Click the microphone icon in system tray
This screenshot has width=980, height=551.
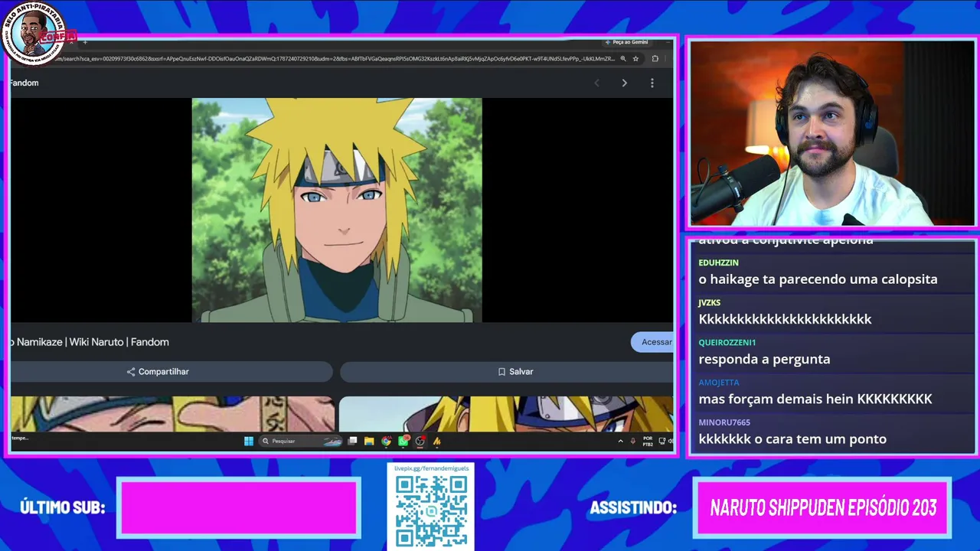pyautogui.click(x=633, y=441)
